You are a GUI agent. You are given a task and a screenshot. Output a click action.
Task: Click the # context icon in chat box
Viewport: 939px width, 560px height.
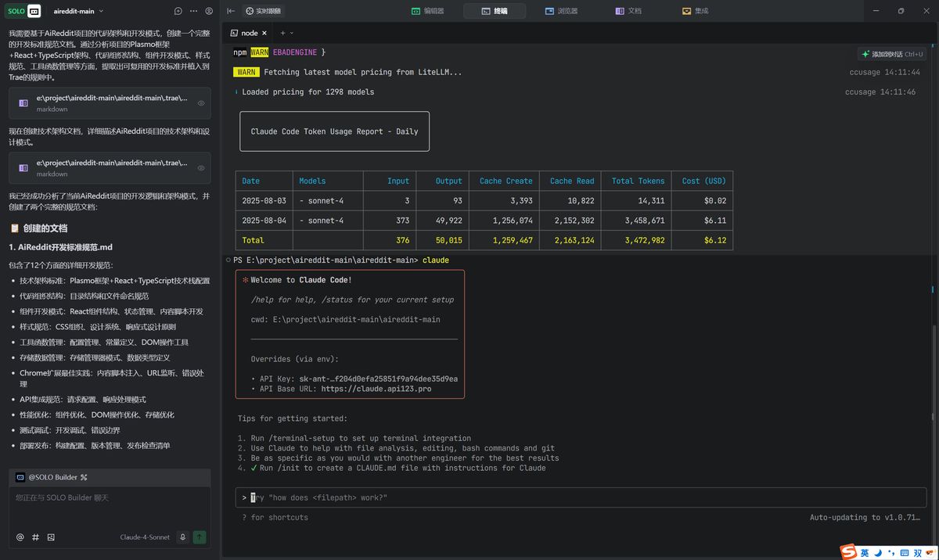point(35,537)
